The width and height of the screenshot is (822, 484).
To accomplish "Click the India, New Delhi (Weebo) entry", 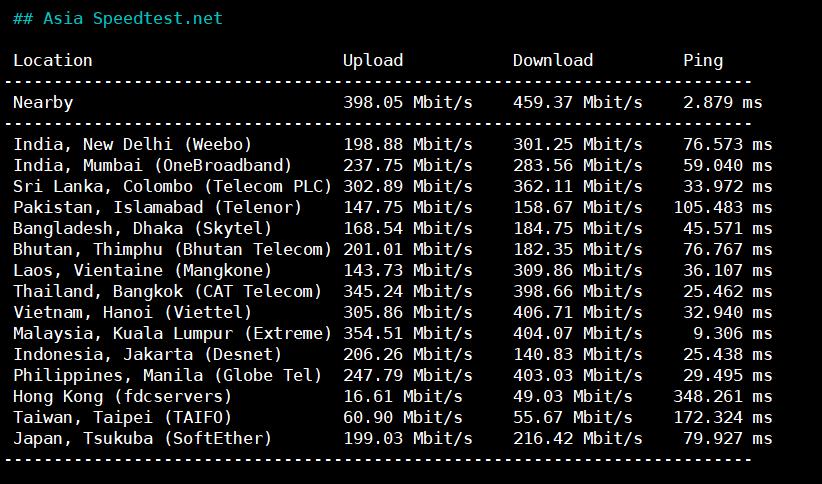I will (x=132, y=144).
